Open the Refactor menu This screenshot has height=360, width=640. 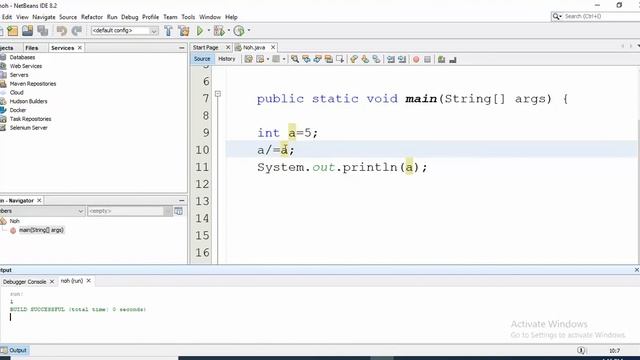click(92, 17)
